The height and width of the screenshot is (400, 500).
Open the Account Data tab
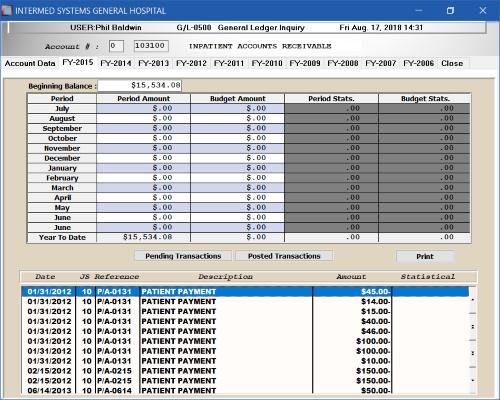30,63
